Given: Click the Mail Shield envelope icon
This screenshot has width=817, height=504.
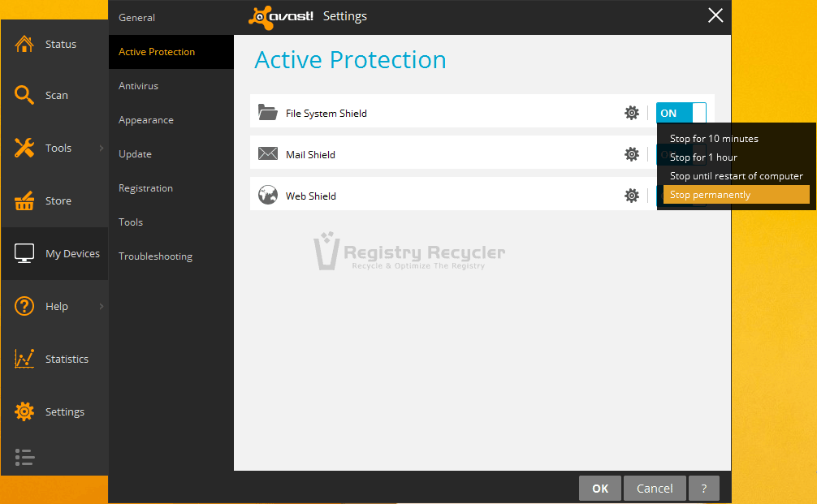Looking at the screenshot, I should tap(268, 153).
